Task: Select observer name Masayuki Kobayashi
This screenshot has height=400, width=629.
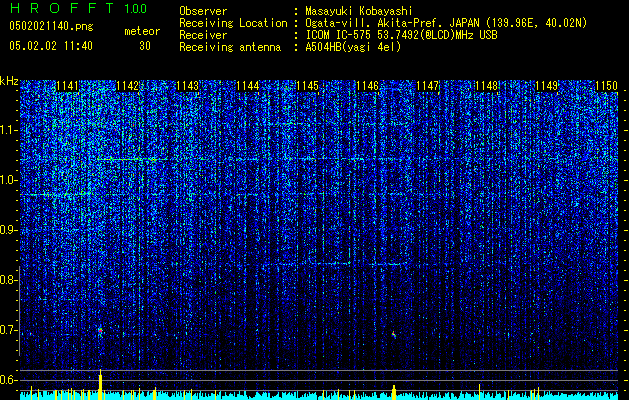Action: pyautogui.click(x=359, y=11)
